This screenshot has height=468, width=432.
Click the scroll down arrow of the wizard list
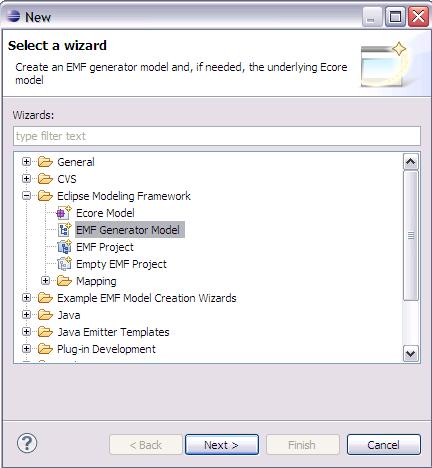(411, 353)
